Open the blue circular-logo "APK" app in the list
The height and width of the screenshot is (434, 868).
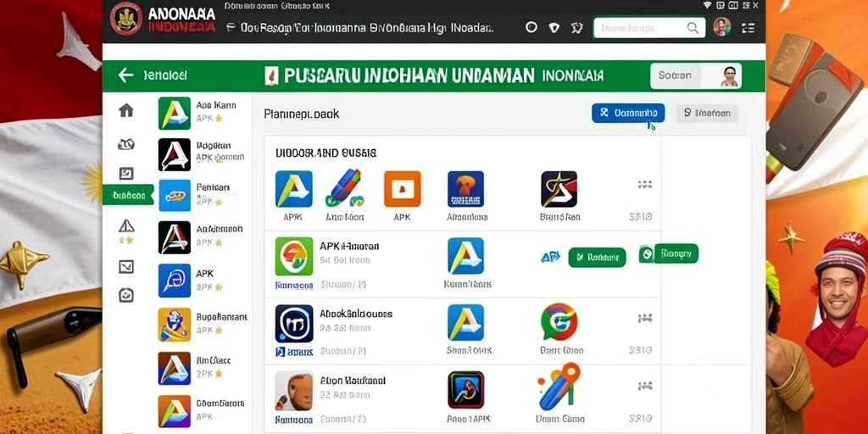[x=175, y=281]
